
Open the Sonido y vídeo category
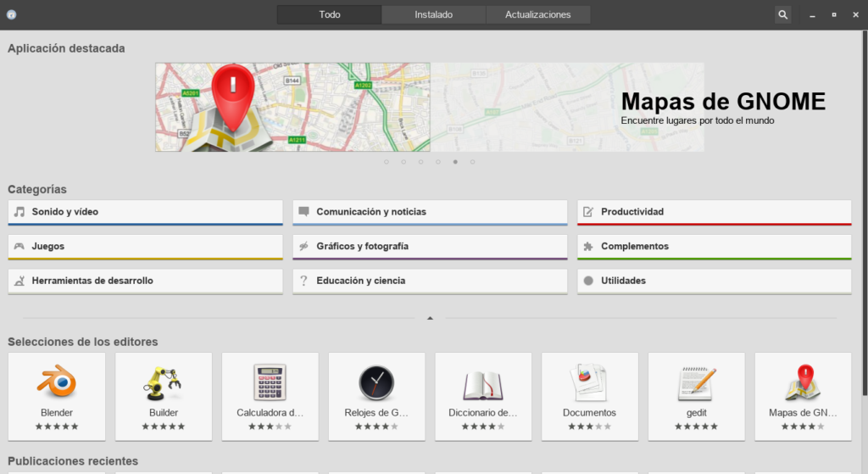coord(145,213)
